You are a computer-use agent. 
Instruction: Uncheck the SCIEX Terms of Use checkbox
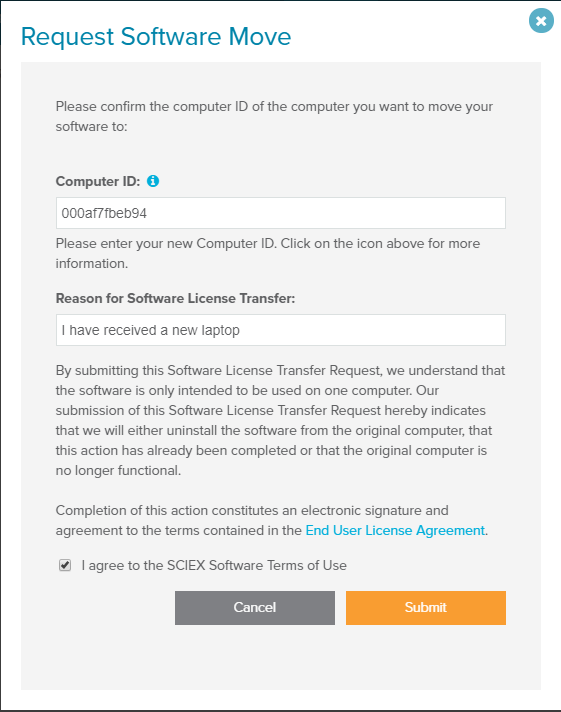coord(65,565)
